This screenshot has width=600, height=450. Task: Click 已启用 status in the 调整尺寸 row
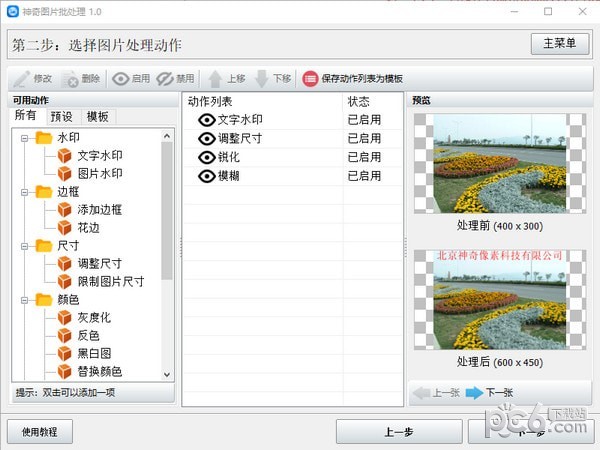pos(364,139)
